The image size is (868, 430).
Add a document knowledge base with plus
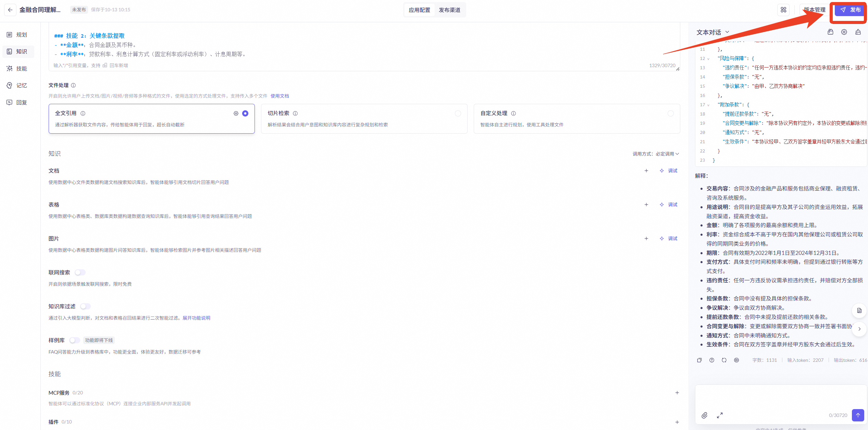point(646,171)
